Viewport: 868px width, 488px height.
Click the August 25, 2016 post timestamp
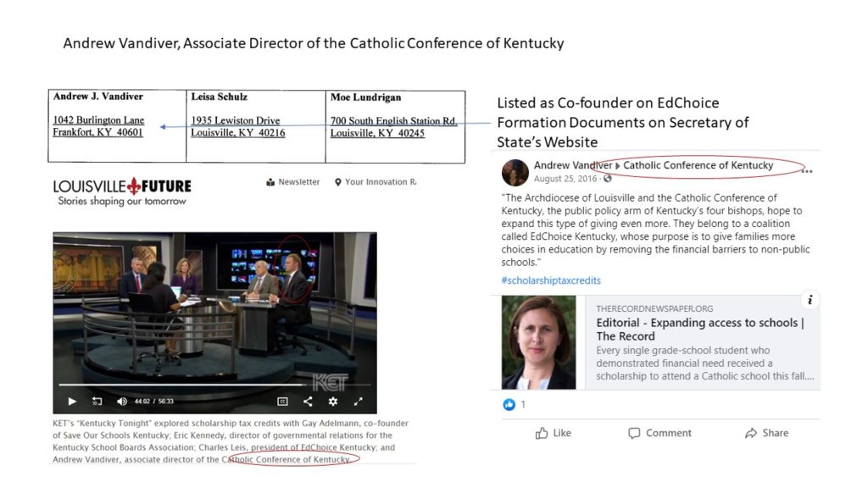coord(565,179)
